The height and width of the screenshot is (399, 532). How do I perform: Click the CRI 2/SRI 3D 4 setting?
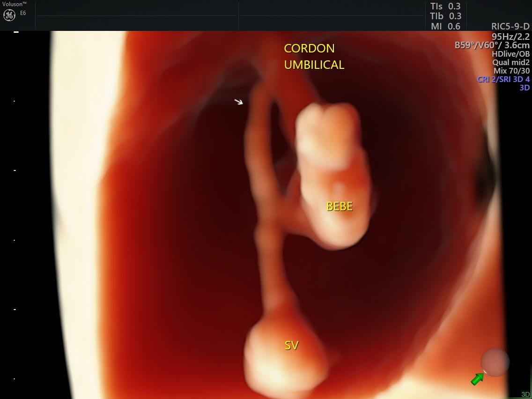(x=503, y=79)
